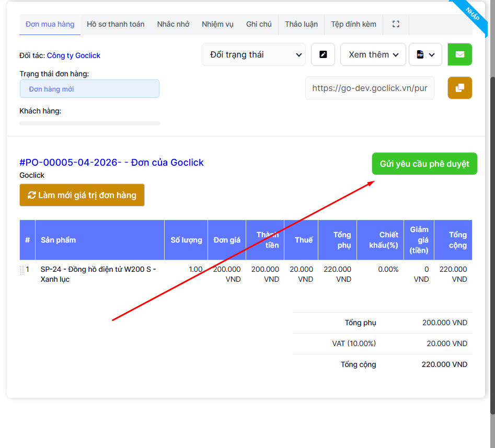Open the Nhắc nhở tab
Viewport: 495px width, 448px height.
173,24
